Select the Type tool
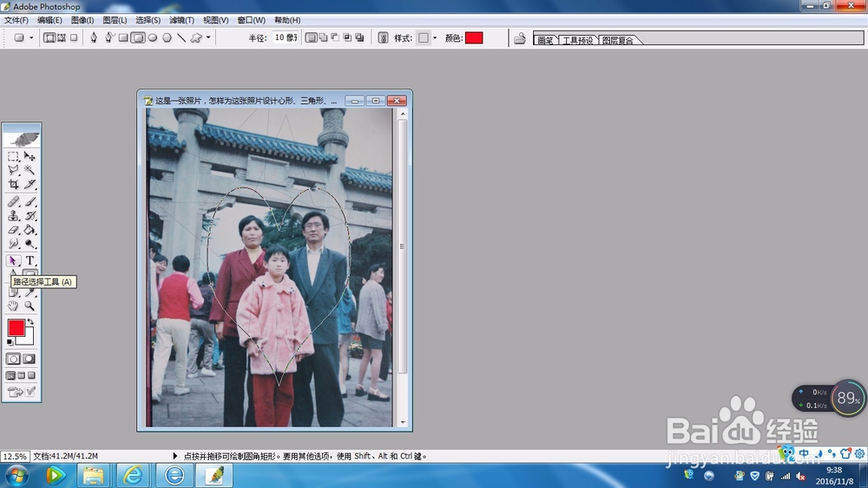Image resolution: width=868 pixels, height=488 pixels. point(30,260)
